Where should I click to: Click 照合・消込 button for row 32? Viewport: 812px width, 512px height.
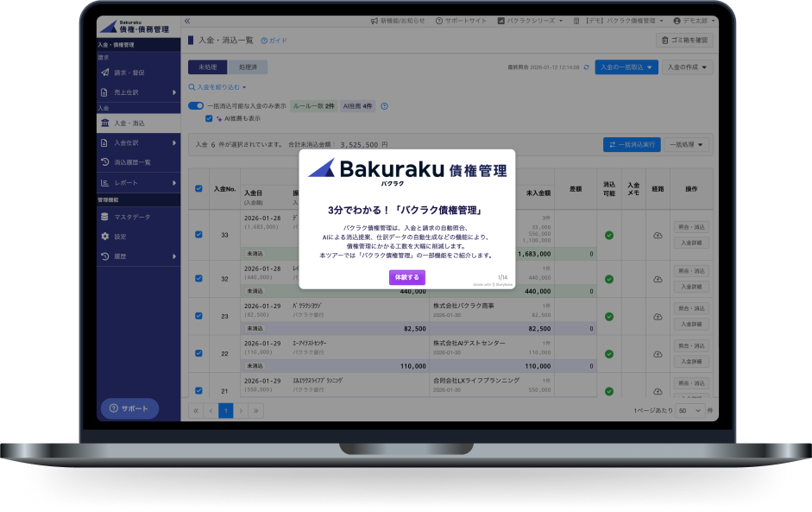[x=691, y=271]
